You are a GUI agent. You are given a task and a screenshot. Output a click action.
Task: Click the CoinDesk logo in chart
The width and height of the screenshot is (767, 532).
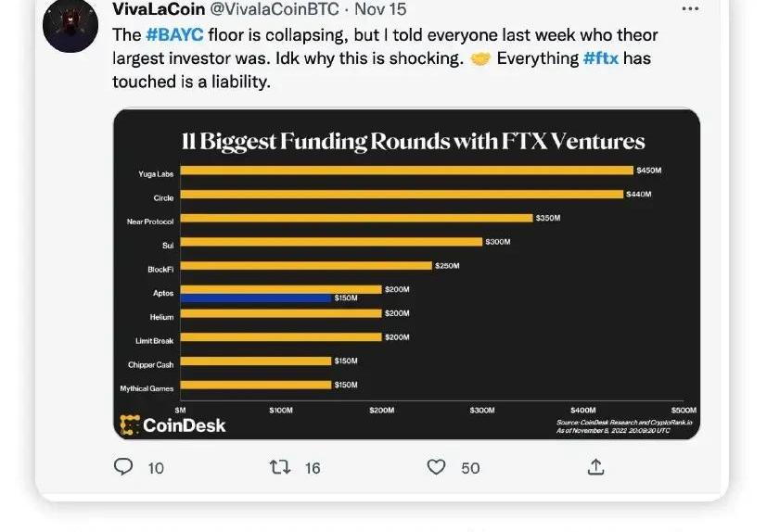173,424
